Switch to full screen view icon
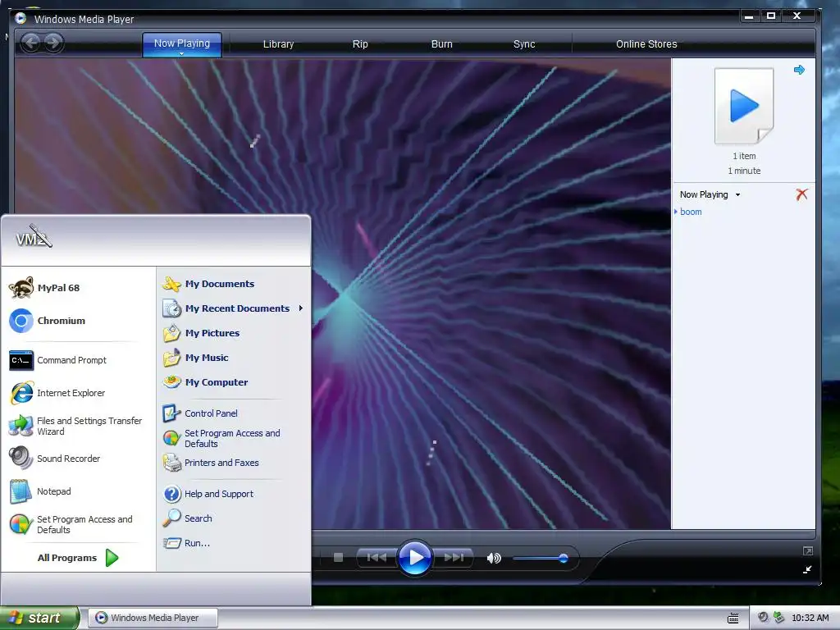 tap(807, 550)
